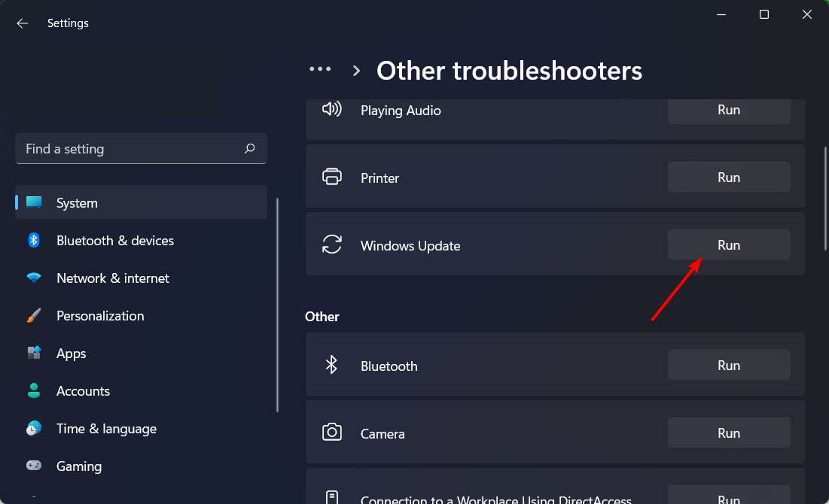Run the Bluetooth troubleshooter

pos(729,366)
